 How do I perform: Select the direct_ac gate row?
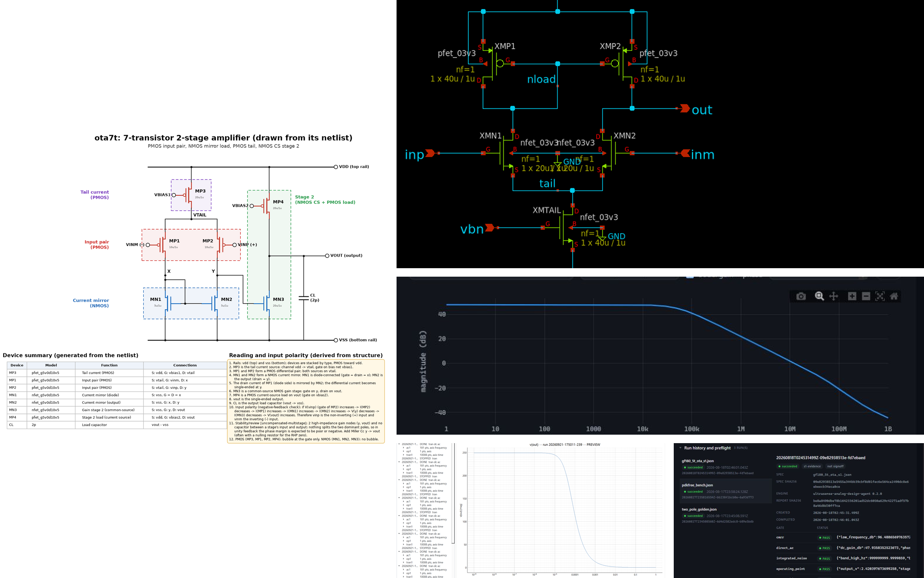tap(843, 548)
